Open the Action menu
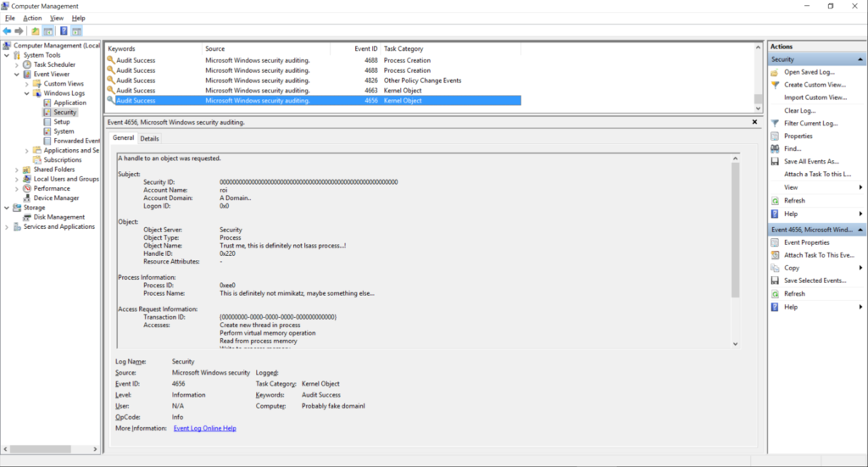This screenshot has height=467, width=868. (x=32, y=19)
